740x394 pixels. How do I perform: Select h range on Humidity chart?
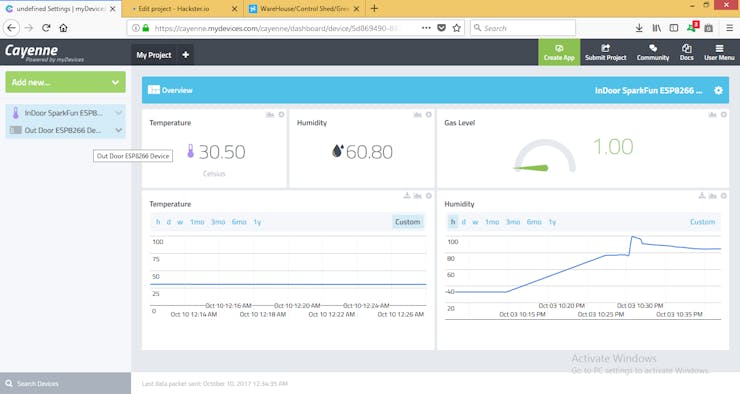pyautogui.click(x=453, y=222)
